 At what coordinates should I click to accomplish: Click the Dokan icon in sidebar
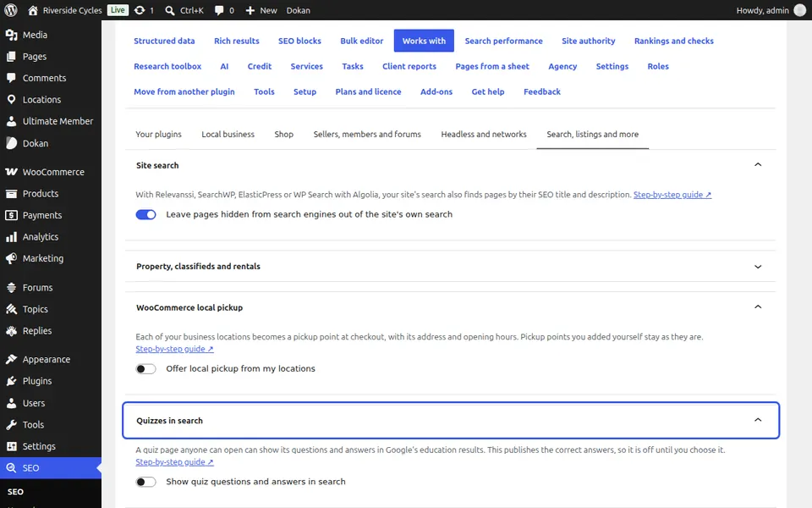click(11, 143)
